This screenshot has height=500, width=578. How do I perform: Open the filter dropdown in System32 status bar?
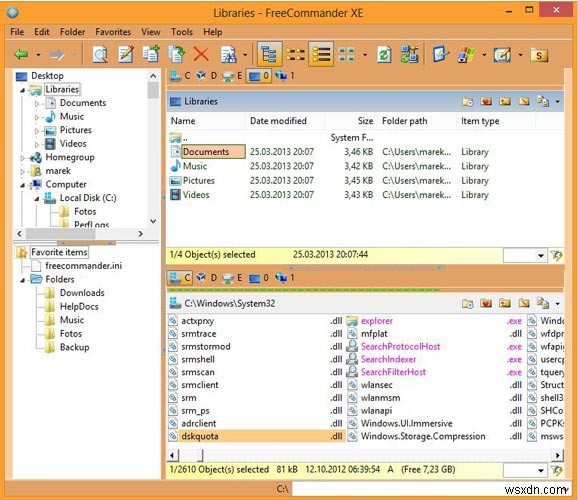point(540,470)
